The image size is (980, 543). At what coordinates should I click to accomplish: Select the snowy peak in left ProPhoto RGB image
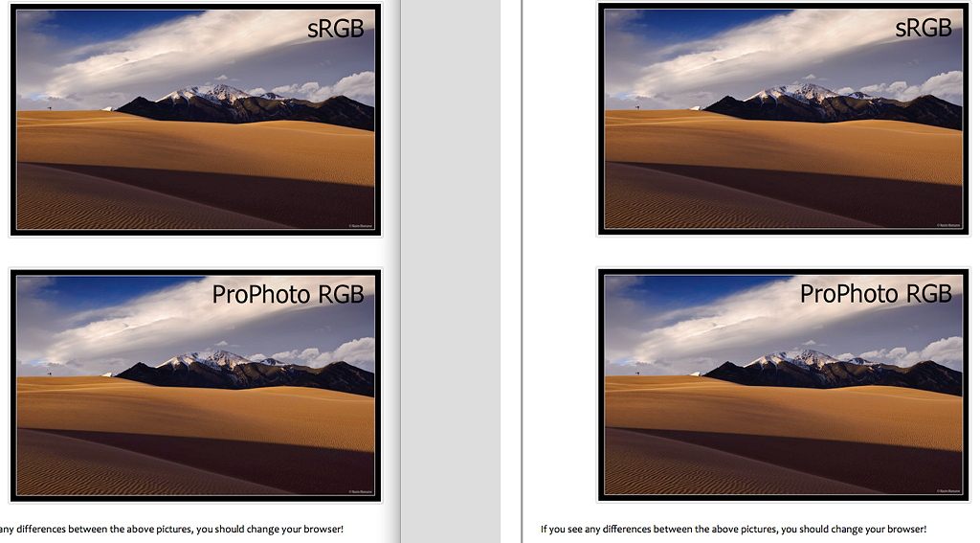(210, 359)
